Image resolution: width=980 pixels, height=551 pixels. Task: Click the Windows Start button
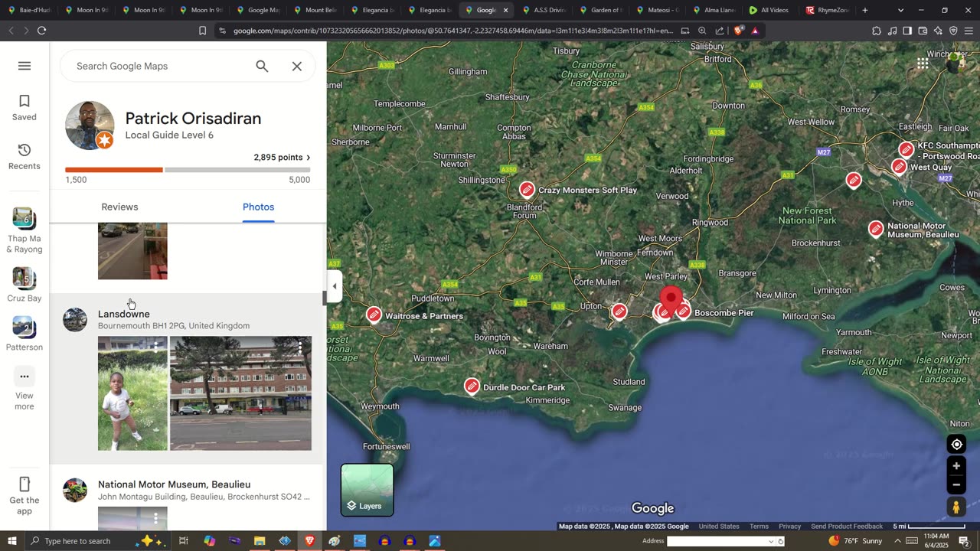(x=11, y=541)
